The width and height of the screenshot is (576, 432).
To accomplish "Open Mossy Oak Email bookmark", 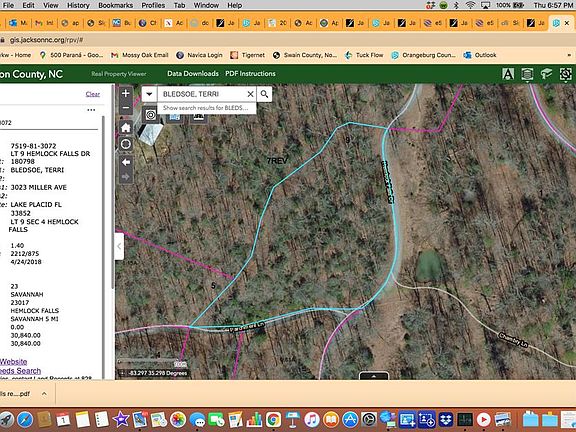I will 140,55.
